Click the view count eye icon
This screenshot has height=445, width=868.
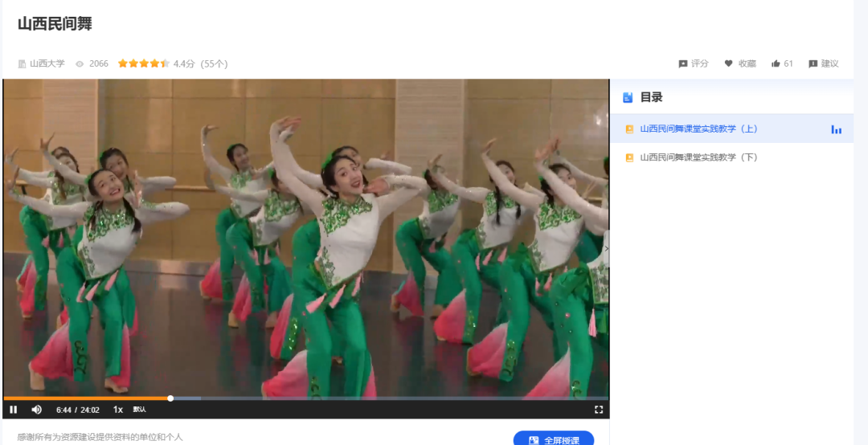point(80,63)
